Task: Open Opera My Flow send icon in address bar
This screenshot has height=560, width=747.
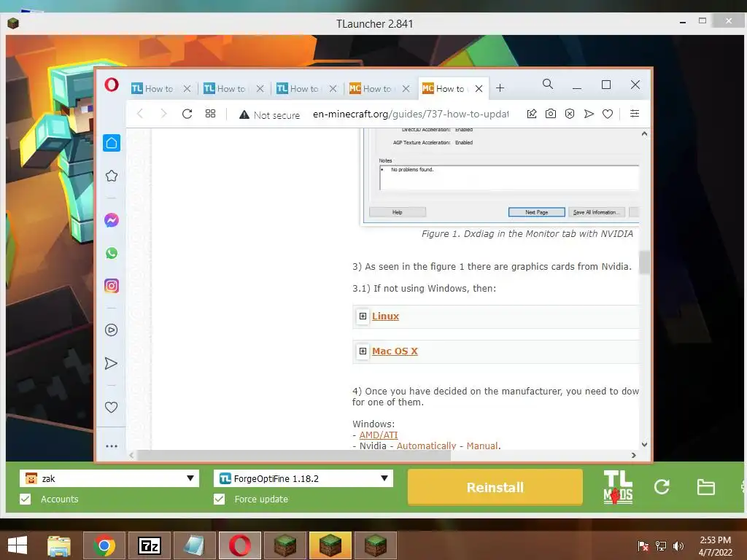Action: 589,113
